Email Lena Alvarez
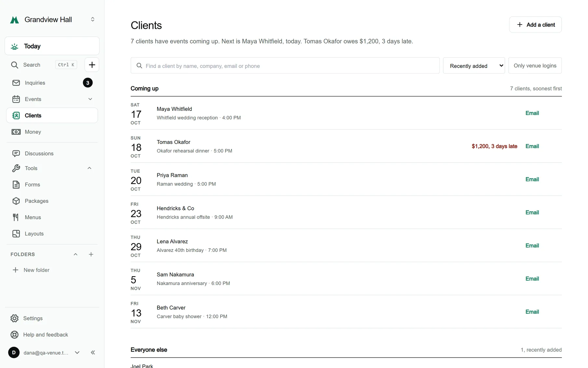588x368 pixels. click(532, 246)
